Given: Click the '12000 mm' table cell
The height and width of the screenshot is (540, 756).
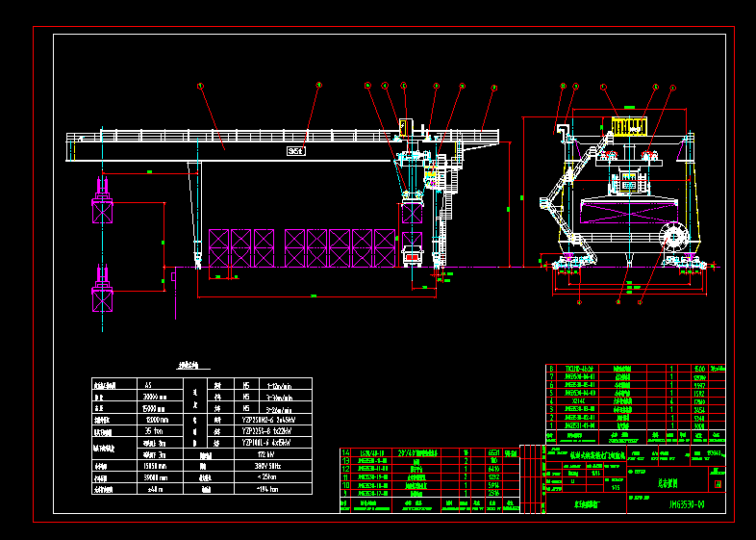Looking at the screenshot, I should click(160, 420).
